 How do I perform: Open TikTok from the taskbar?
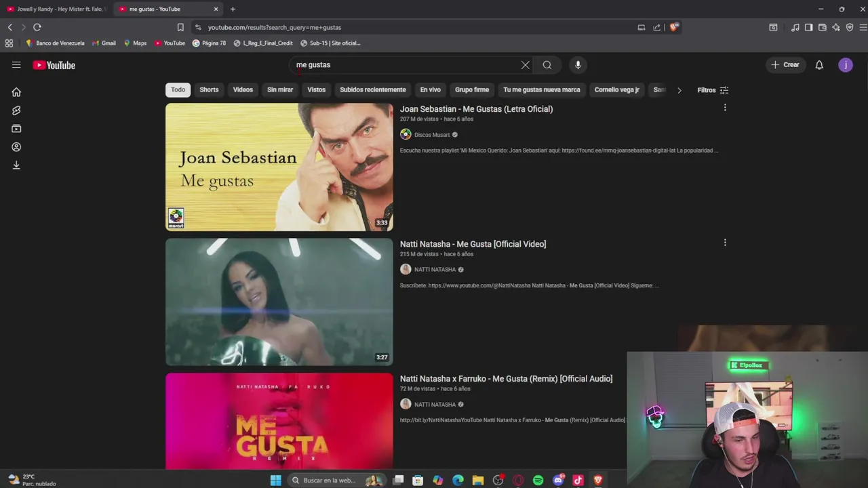click(x=578, y=480)
